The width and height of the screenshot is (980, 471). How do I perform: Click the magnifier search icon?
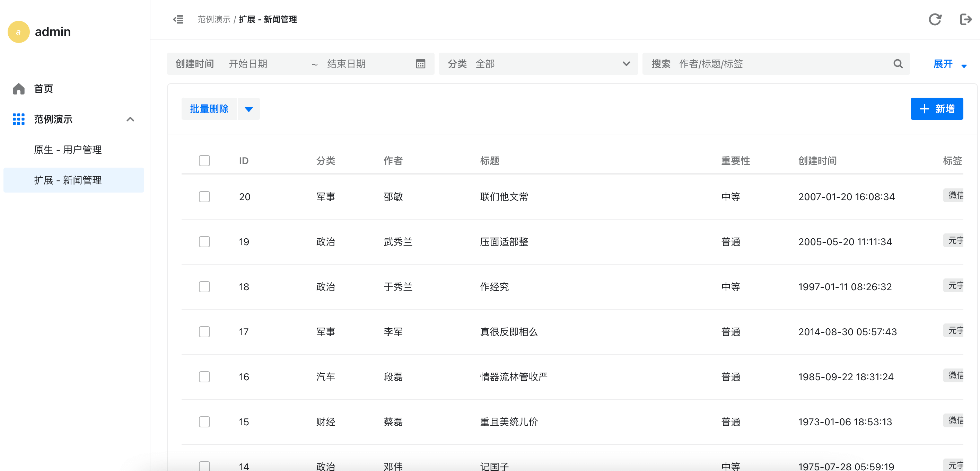coord(898,64)
